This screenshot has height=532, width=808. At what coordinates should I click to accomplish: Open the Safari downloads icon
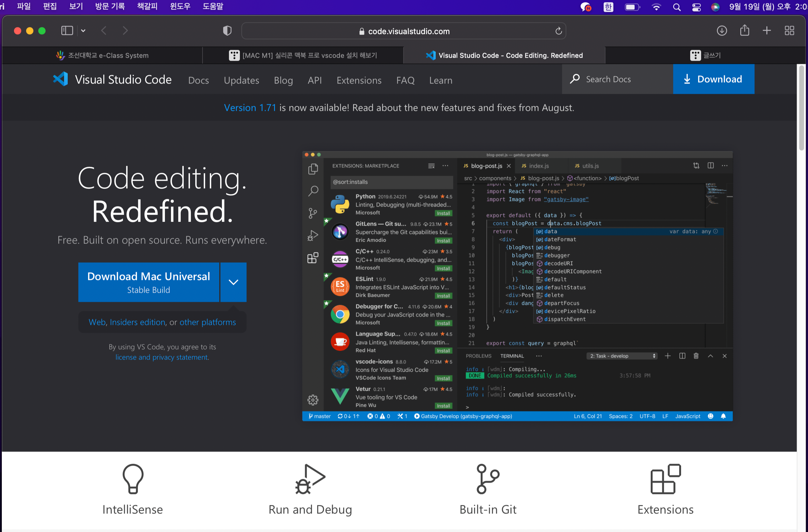point(721,31)
